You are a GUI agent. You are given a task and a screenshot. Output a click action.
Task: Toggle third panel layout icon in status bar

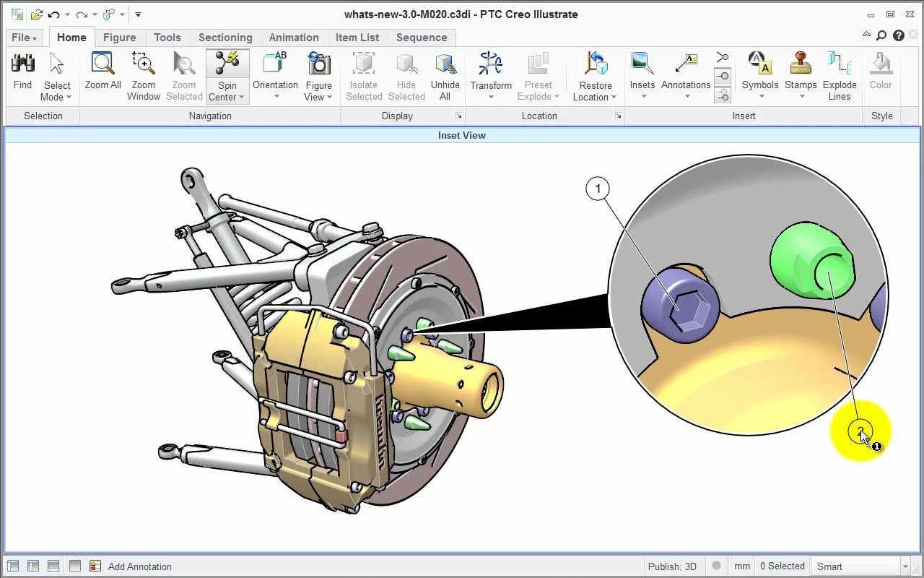53,566
